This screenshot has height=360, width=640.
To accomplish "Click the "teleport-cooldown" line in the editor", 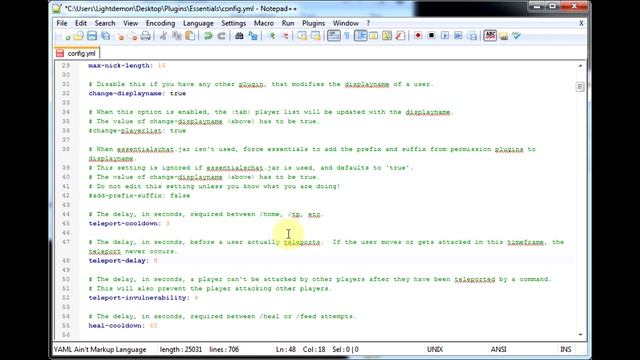I will click(x=129, y=223).
